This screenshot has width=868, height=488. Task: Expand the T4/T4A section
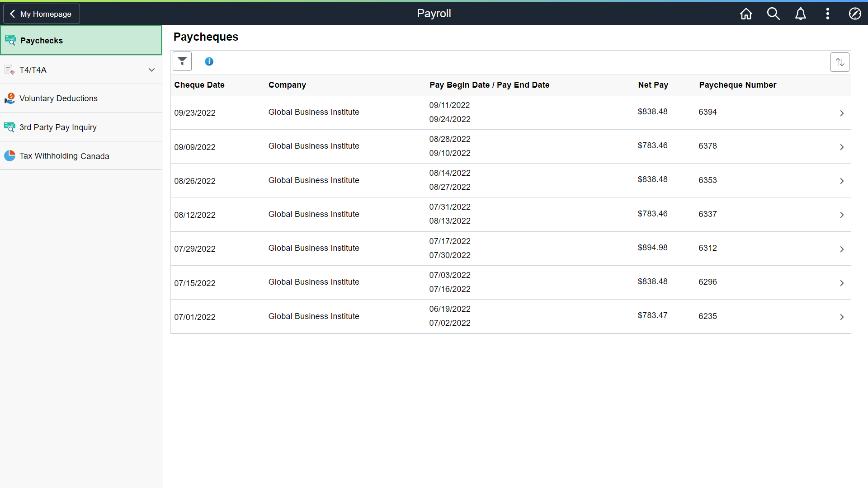tap(151, 70)
